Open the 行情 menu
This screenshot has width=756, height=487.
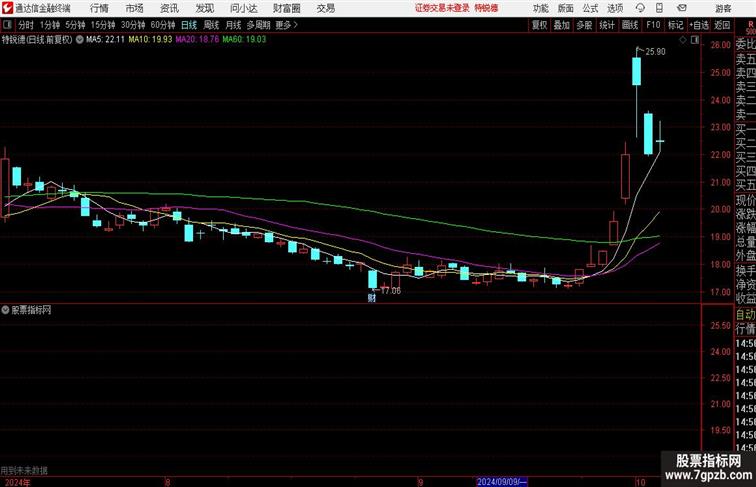(x=99, y=8)
